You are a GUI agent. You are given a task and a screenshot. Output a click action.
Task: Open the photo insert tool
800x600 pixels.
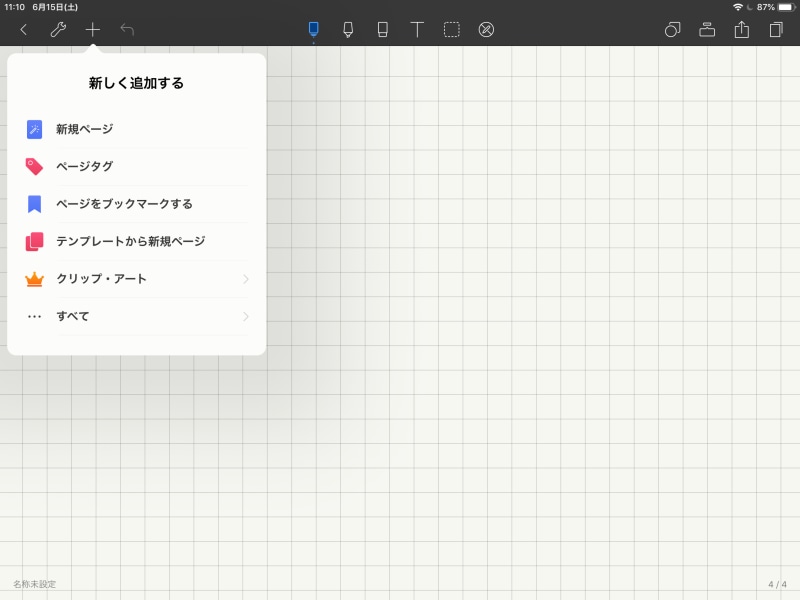[x=708, y=29]
